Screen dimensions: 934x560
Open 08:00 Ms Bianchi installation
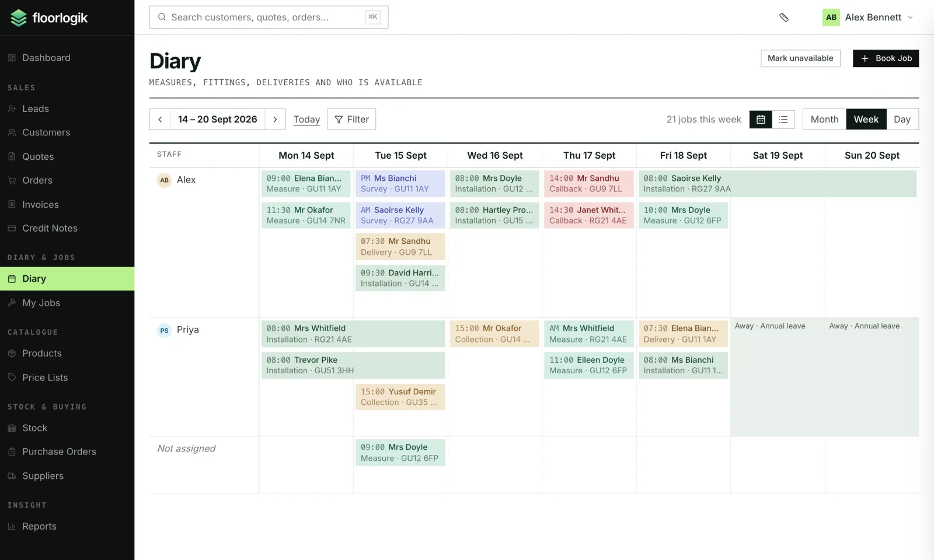pyautogui.click(x=683, y=365)
